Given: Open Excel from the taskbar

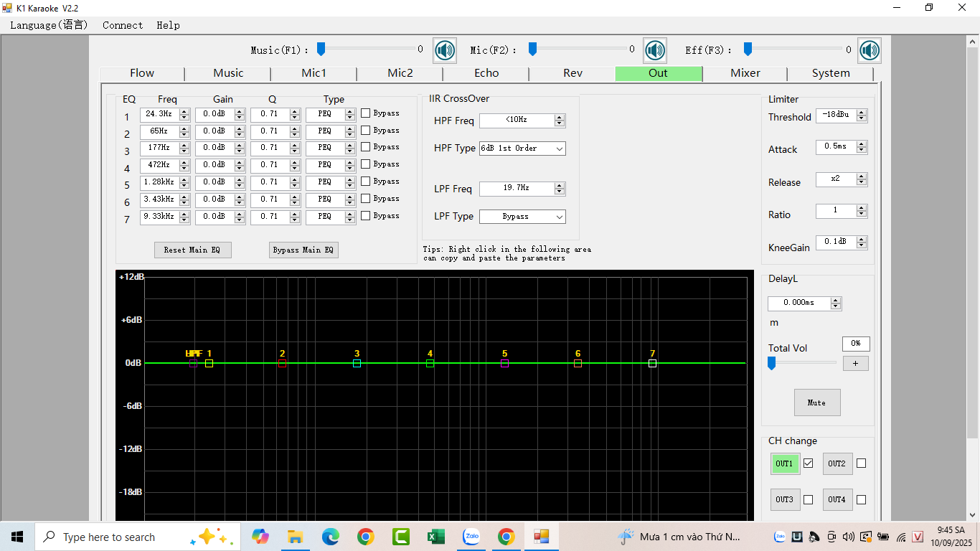Looking at the screenshot, I should click(435, 537).
